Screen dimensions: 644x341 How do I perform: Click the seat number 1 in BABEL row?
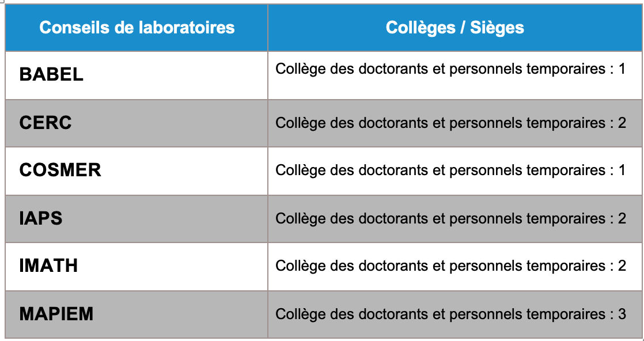[x=622, y=69]
